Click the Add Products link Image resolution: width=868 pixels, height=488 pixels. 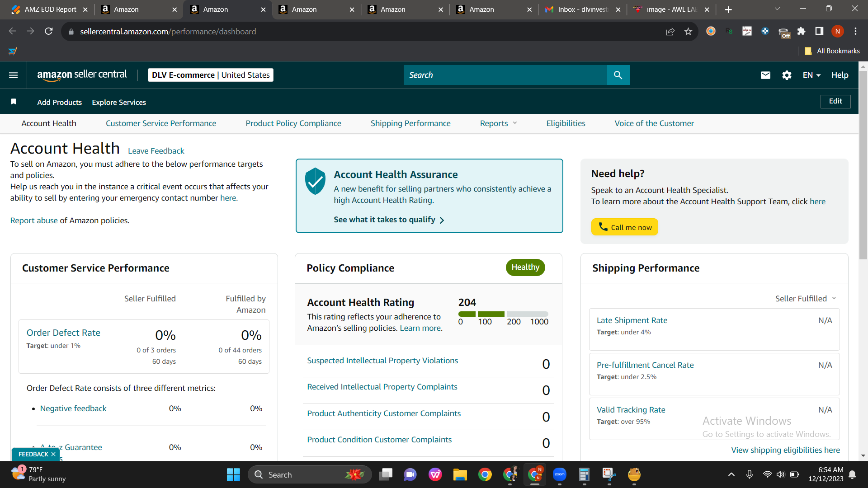60,102
